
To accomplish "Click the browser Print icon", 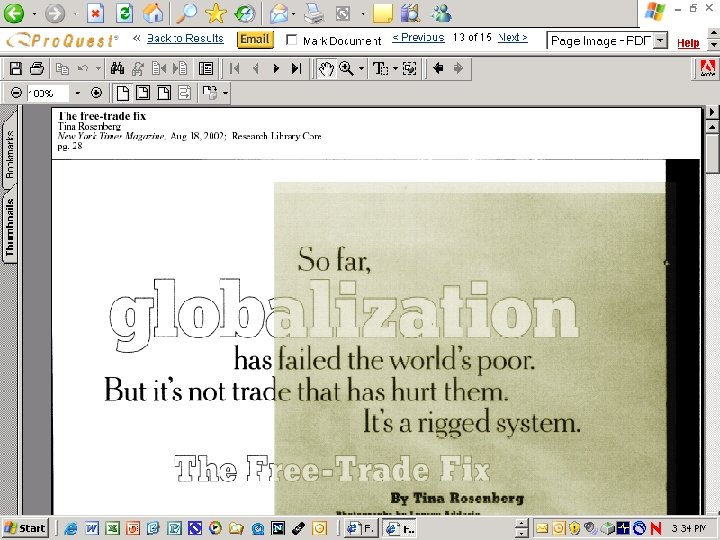I will 315,13.
